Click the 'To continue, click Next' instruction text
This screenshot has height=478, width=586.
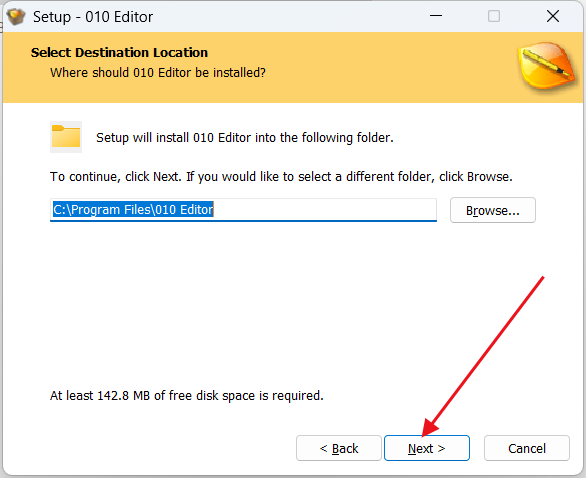pos(281,176)
